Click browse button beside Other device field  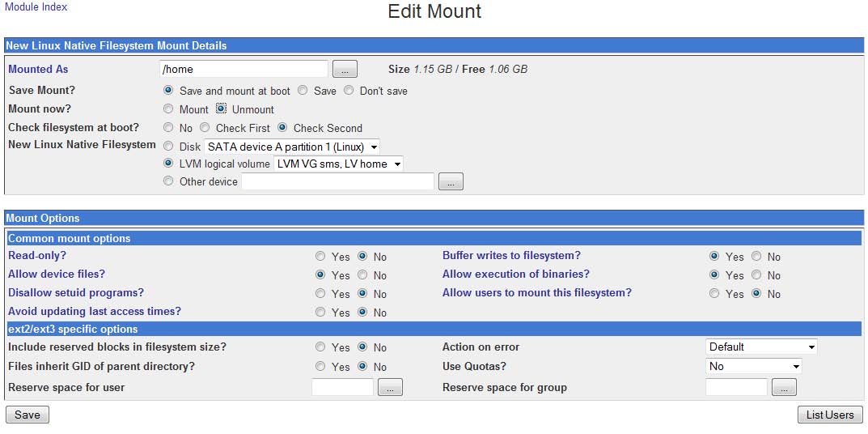pyautogui.click(x=451, y=182)
